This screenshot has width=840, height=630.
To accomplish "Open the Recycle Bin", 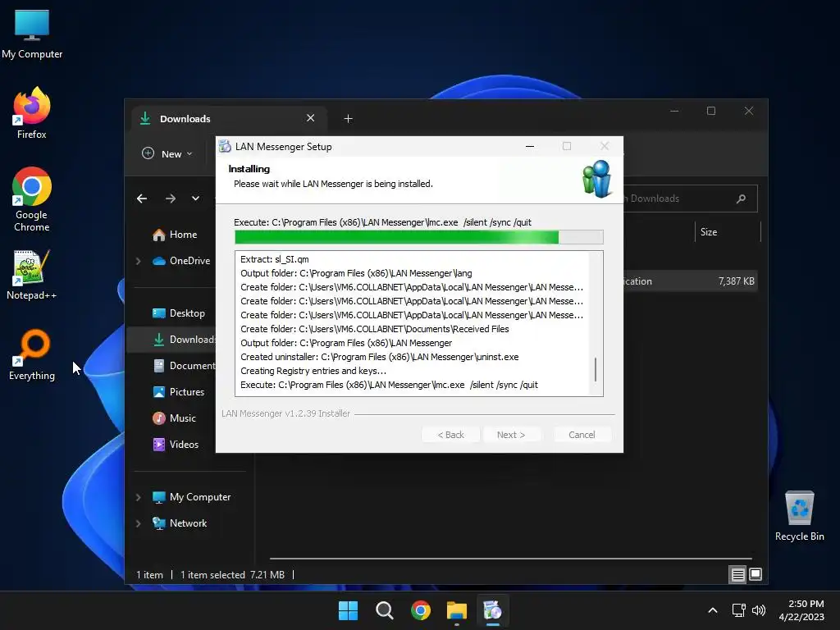I will [799, 516].
